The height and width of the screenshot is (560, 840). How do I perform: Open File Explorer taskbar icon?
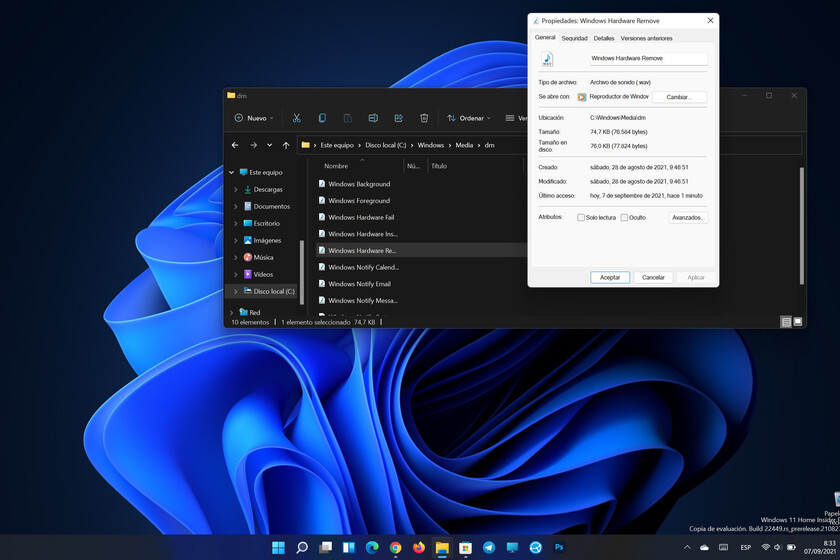click(x=442, y=547)
